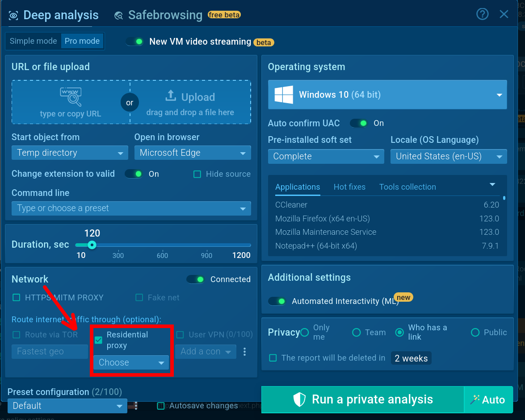
Task: Click the magic wand Auto icon
Action: tap(475, 399)
